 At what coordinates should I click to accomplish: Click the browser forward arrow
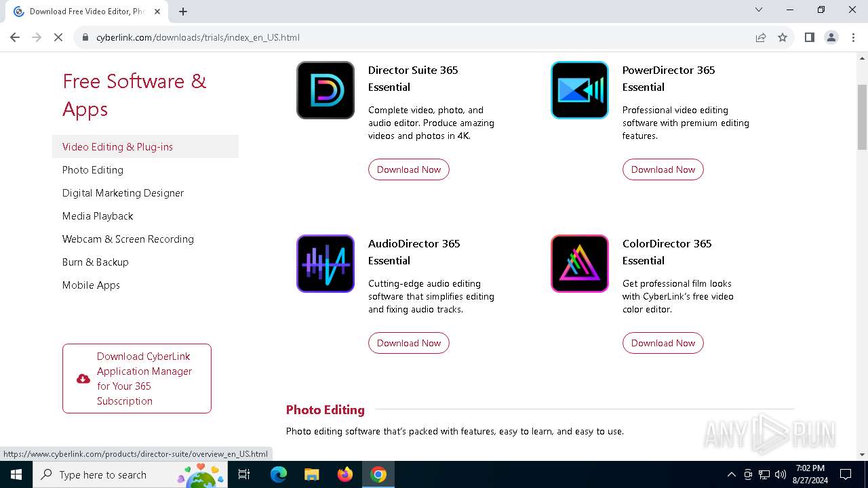tap(37, 37)
